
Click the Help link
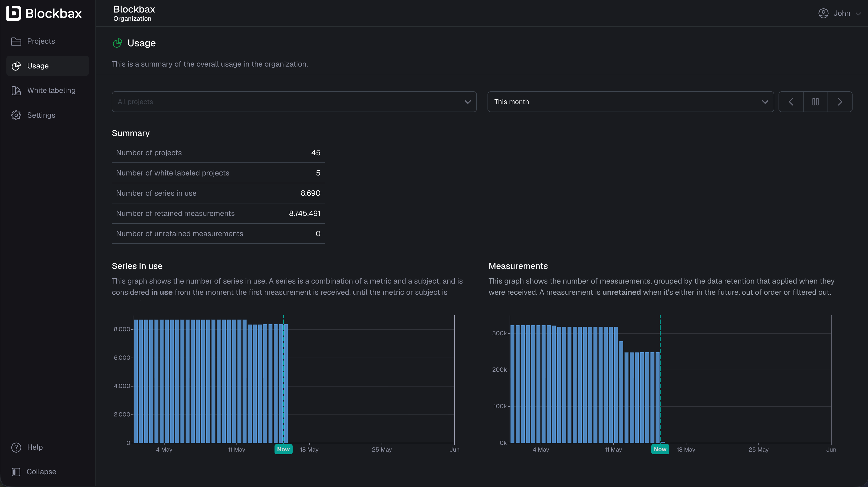click(35, 447)
